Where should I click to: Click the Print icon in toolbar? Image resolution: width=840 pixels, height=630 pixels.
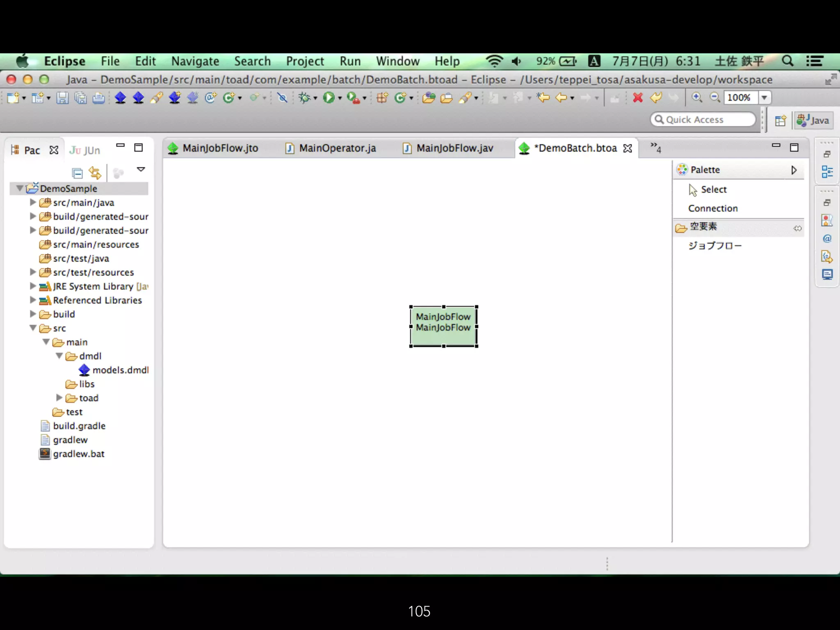[98, 98]
